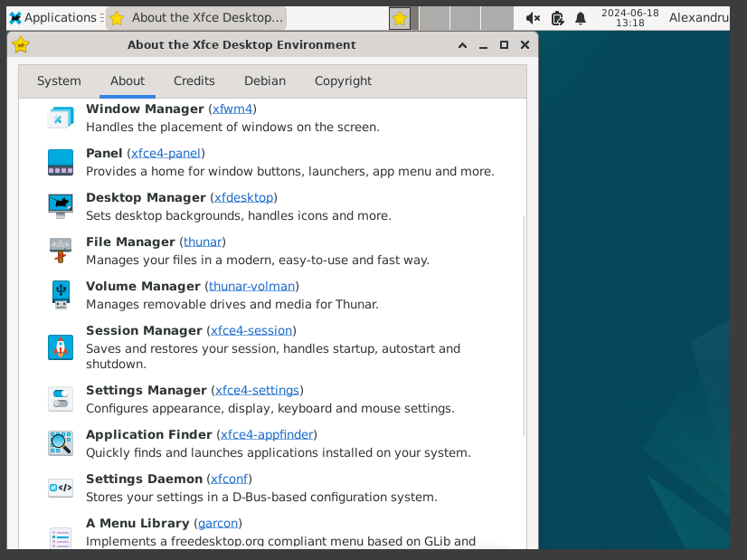Click the Volume Manager icon
This screenshot has height=560, width=747.
pos(60,294)
